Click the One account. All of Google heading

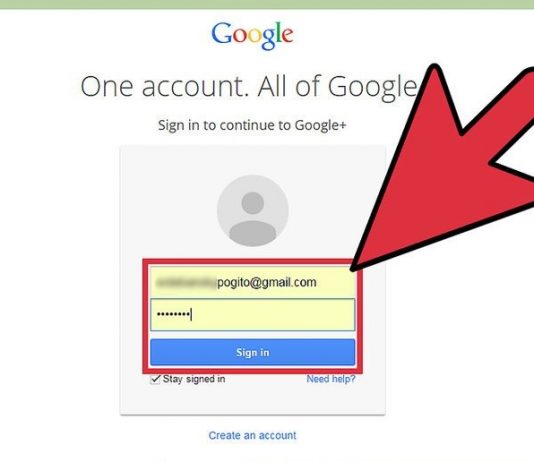(249, 87)
